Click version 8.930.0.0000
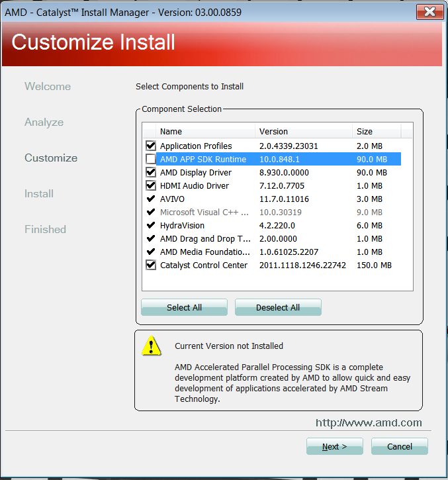 click(284, 173)
